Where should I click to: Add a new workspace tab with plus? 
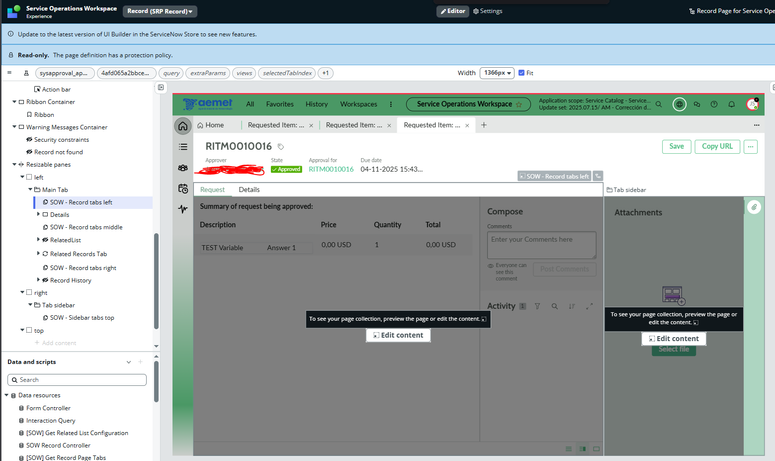484,125
